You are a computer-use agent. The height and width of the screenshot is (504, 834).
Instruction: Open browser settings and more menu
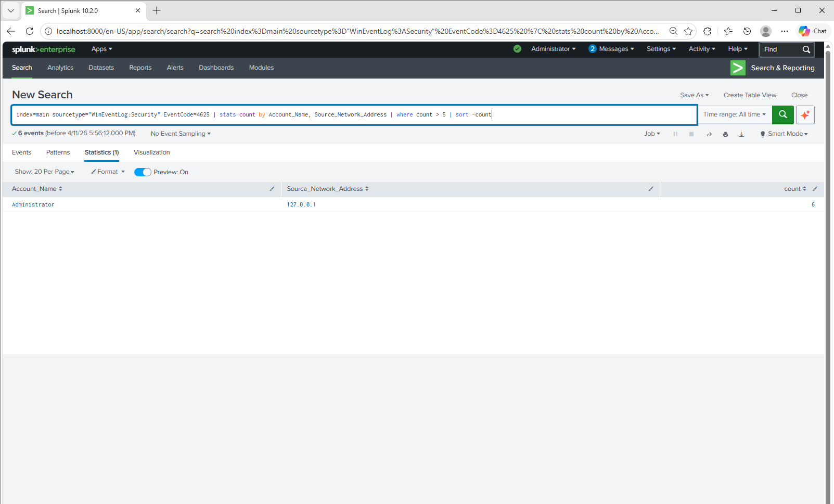(785, 31)
